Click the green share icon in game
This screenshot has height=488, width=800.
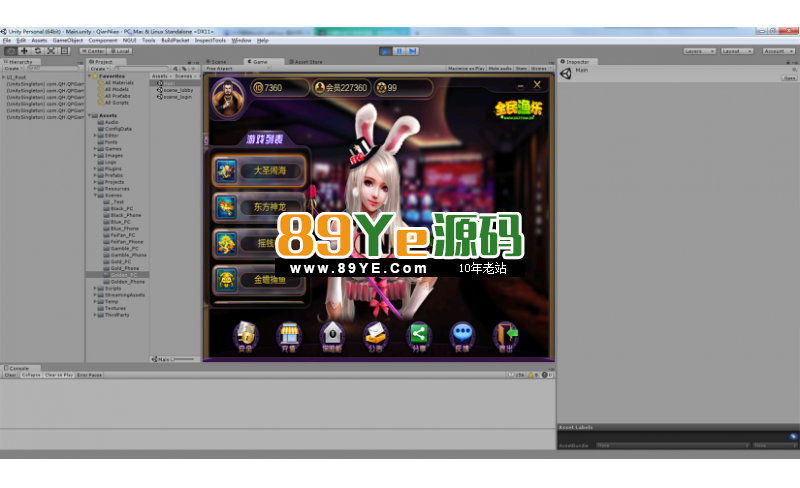[419, 337]
